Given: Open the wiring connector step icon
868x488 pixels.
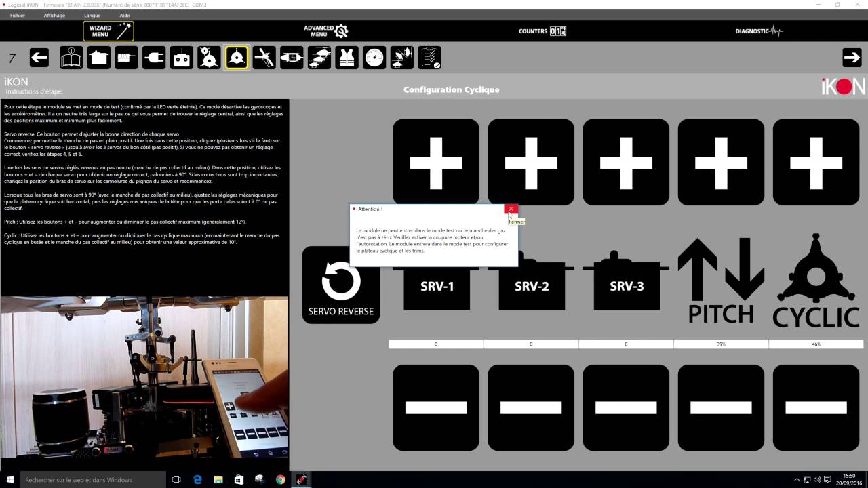Looking at the screenshot, I should coord(127,58).
